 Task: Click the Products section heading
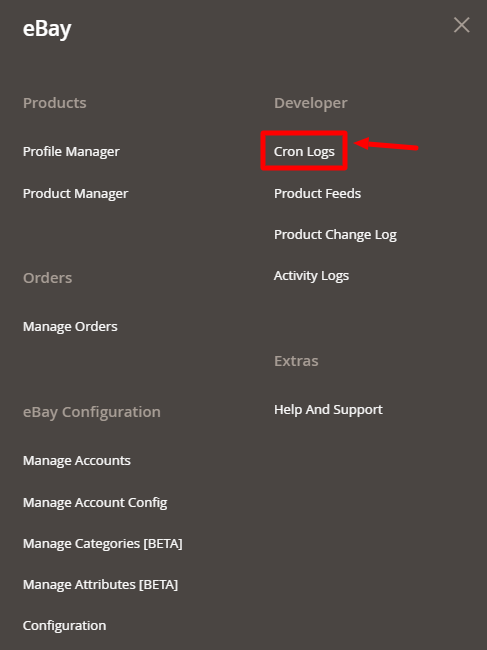click(55, 103)
